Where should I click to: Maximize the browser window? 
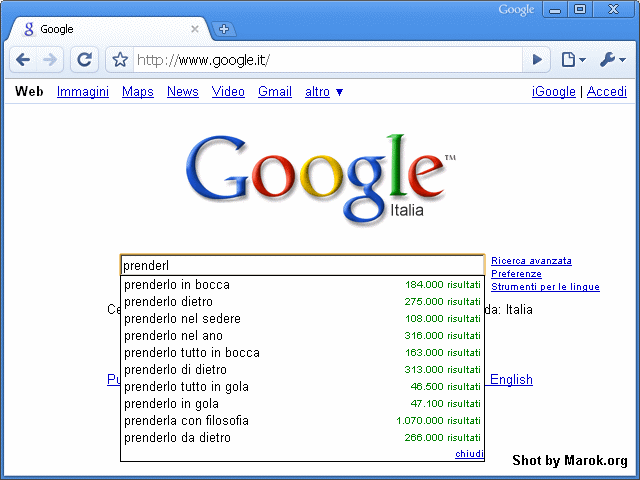[x=580, y=9]
